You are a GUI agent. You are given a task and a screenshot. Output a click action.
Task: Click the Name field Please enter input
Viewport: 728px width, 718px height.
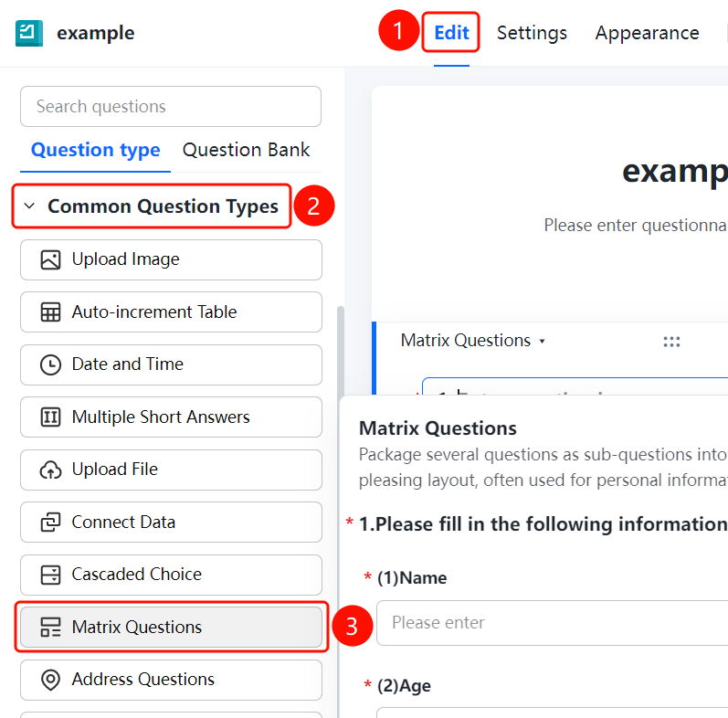(x=552, y=623)
